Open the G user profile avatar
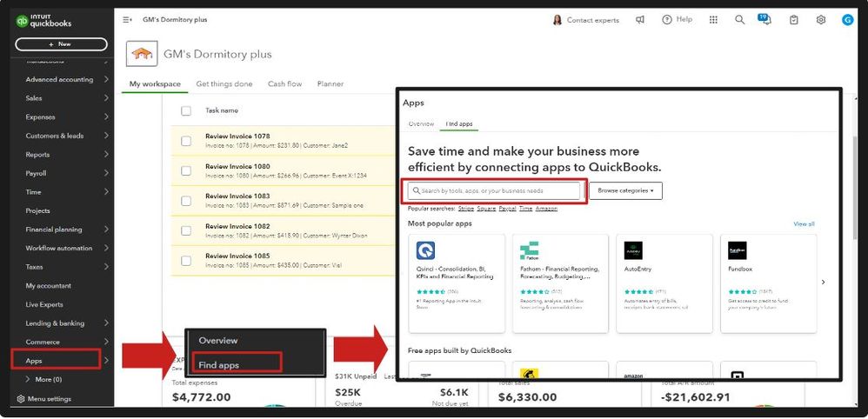This screenshot has width=868, height=419. (x=847, y=20)
